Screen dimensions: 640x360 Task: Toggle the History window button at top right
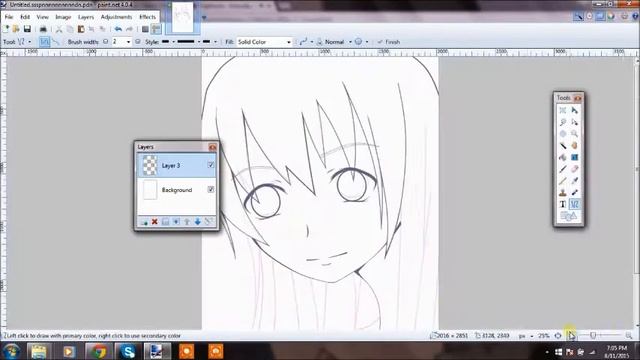(x=589, y=16)
